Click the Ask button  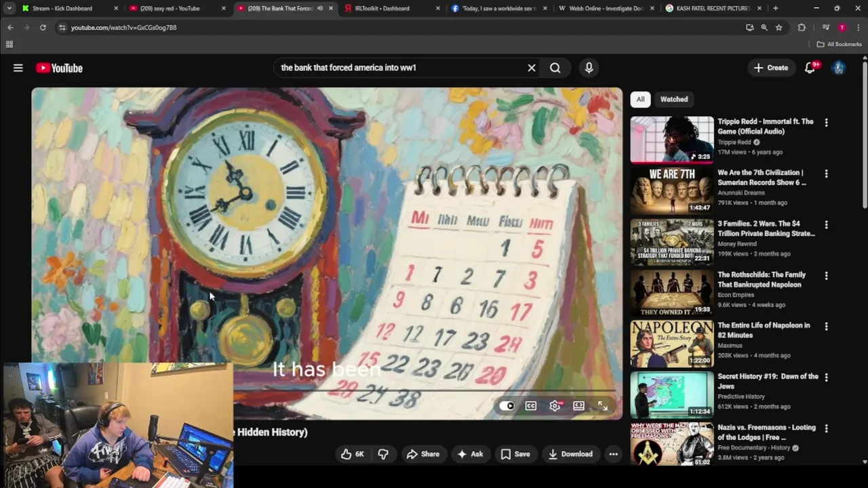[470, 454]
